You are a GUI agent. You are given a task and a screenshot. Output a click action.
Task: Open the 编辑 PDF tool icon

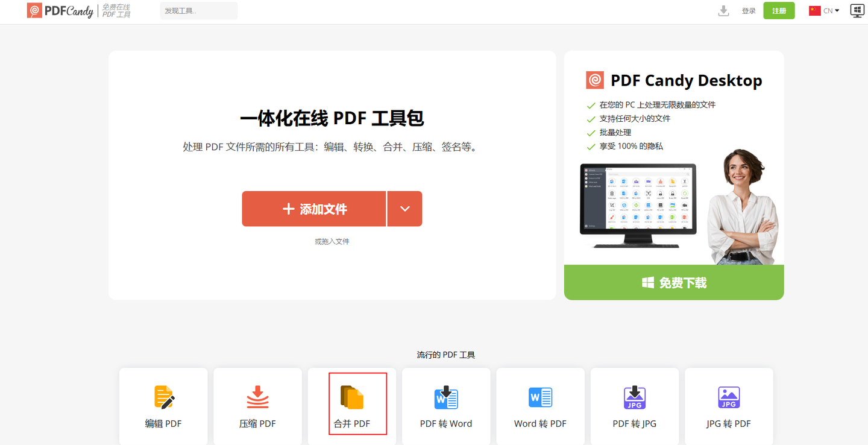pyautogui.click(x=163, y=397)
